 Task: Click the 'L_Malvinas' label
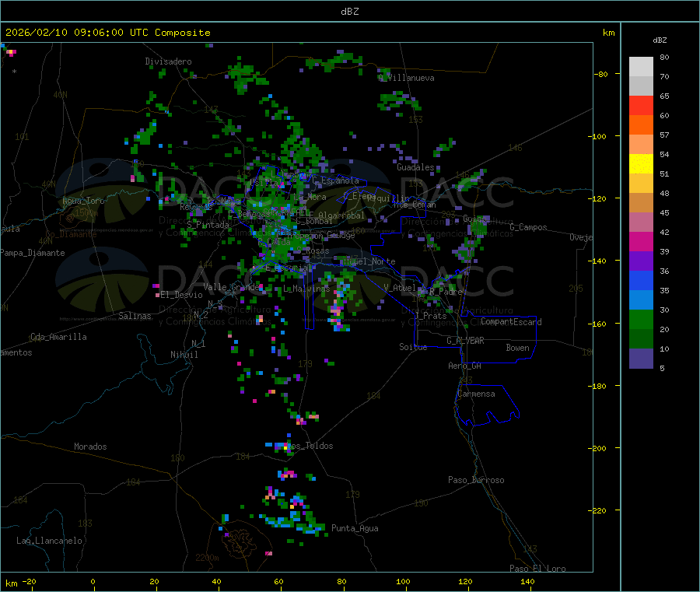[x=306, y=289]
